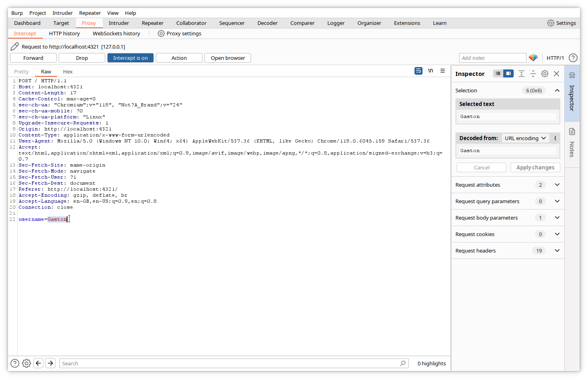
Task: Click Inspector expand all sections icon
Action: coord(521,74)
